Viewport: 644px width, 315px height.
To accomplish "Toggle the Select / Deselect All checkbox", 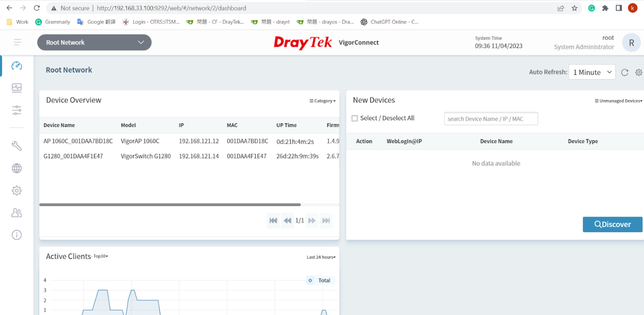I will (x=355, y=119).
